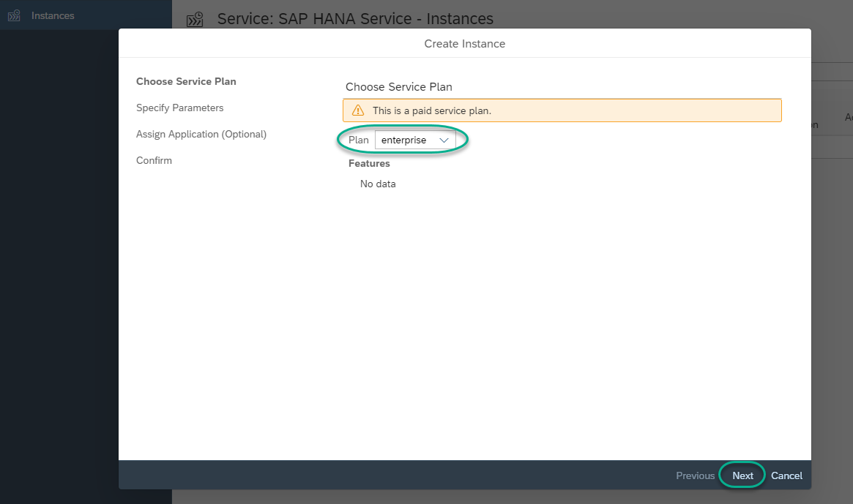Click the 'Service: SAP HANA Service - Instances' heading
Screen dimensions: 853x504
point(355,18)
